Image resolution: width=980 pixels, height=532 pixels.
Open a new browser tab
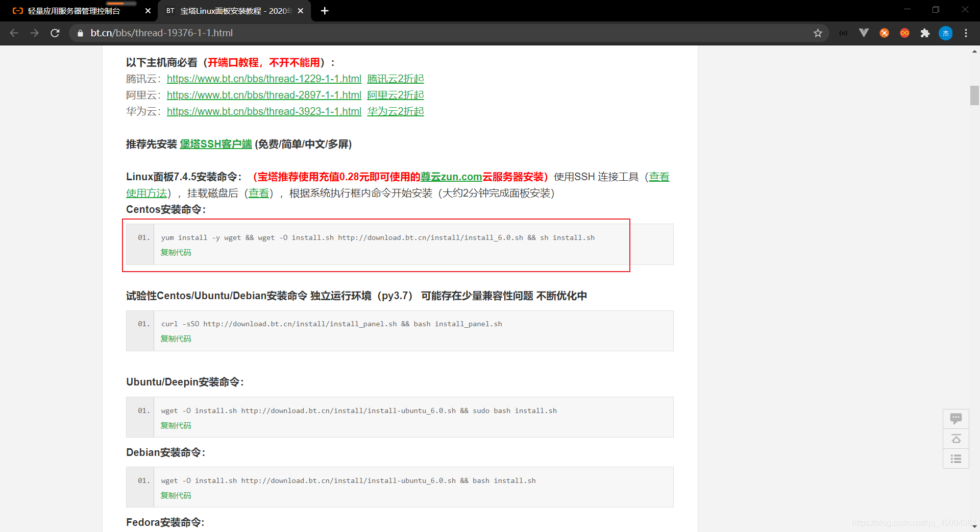tap(325, 11)
